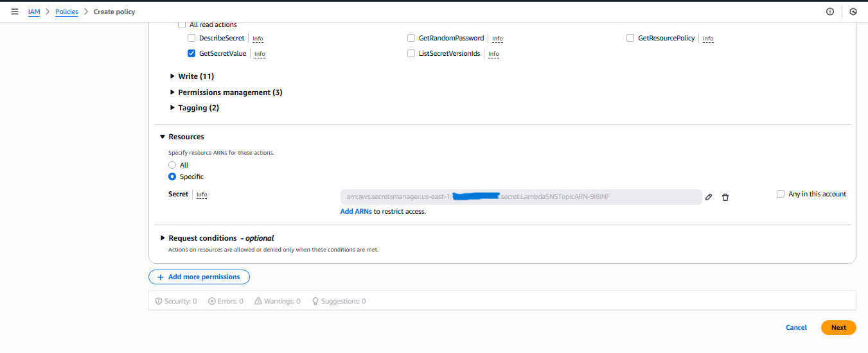868x353 pixels.
Task: Enable the GetResourcePolicy checkbox
Action: pyautogui.click(x=630, y=38)
